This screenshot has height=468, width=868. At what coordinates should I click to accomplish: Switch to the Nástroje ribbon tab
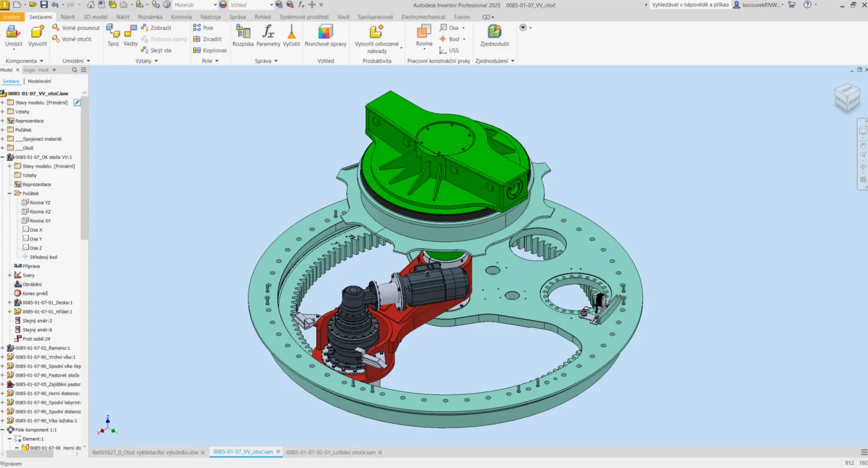[210, 17]
